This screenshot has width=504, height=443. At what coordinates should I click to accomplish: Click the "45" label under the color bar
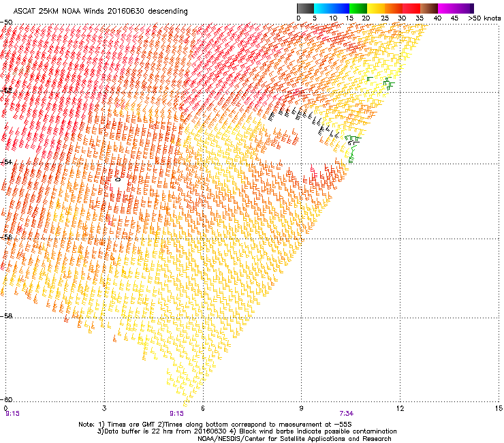click(x=454, y=18)
